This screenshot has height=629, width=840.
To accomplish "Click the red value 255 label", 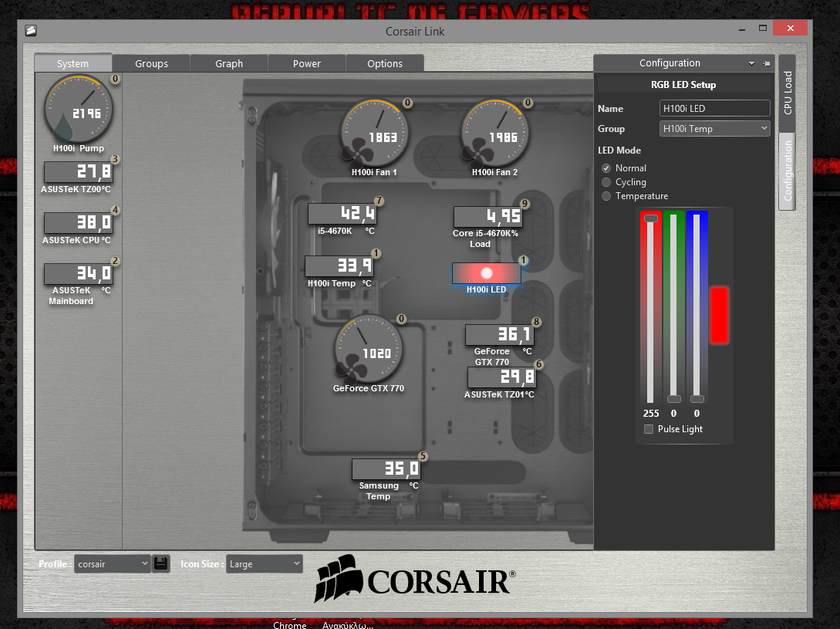I will click(x=651, y=414).
